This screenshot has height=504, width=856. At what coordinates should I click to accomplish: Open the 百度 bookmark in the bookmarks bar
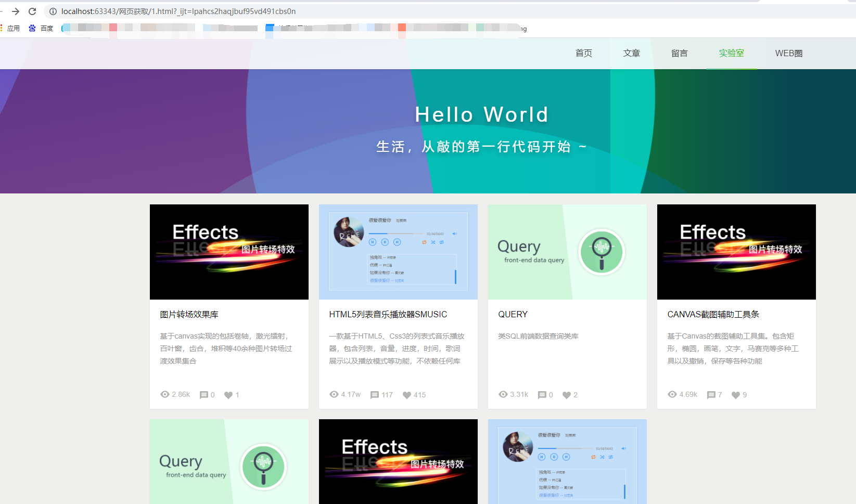click(41, 28)
